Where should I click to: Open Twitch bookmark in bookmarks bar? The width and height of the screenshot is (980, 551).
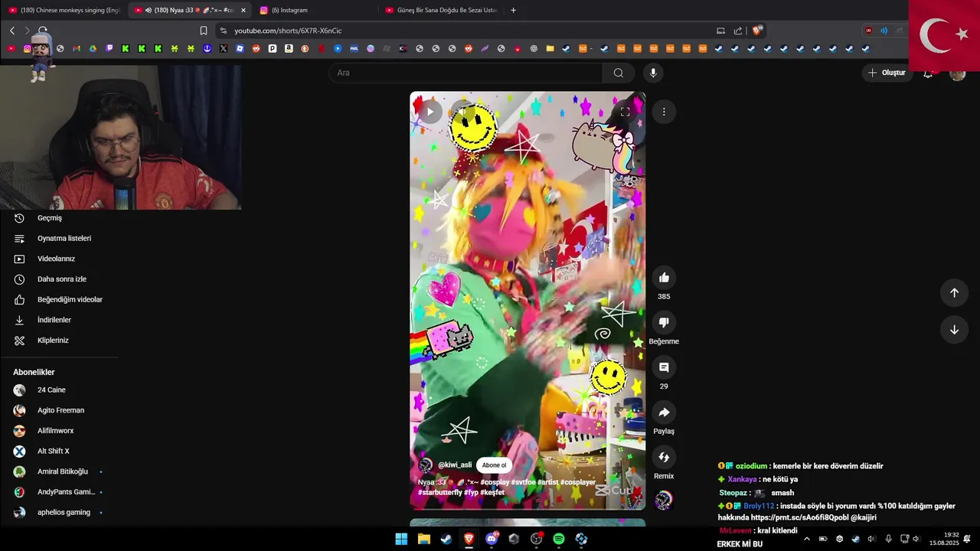point(109,48)
